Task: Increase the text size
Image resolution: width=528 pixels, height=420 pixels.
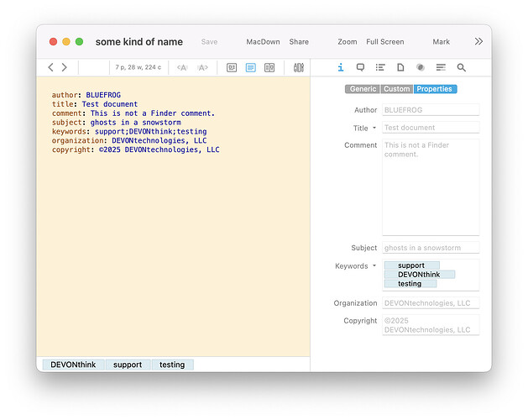Action: pyautogui.click(x=202, y=68)
